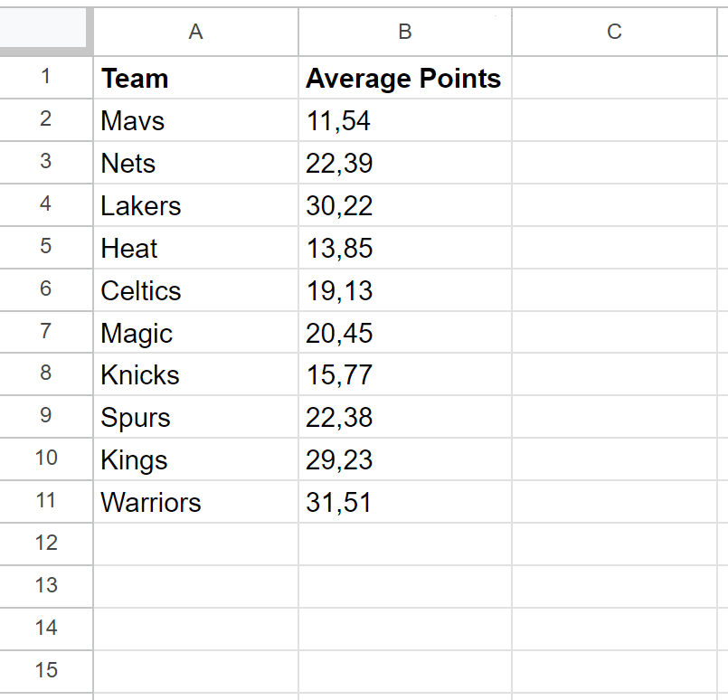The width and height of the screenshot is (728, 700).
Task: Select column A header
Action: [x=195, y=33]
